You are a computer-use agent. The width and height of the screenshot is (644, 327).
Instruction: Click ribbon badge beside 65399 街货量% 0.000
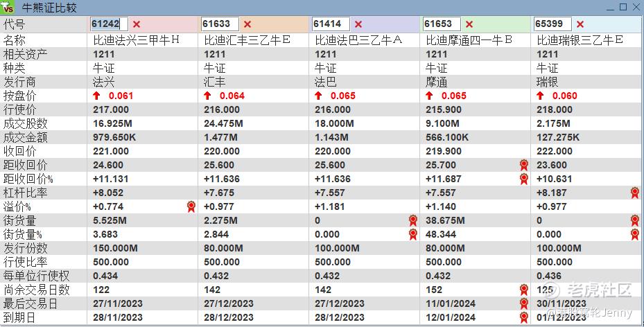[635, 234]
